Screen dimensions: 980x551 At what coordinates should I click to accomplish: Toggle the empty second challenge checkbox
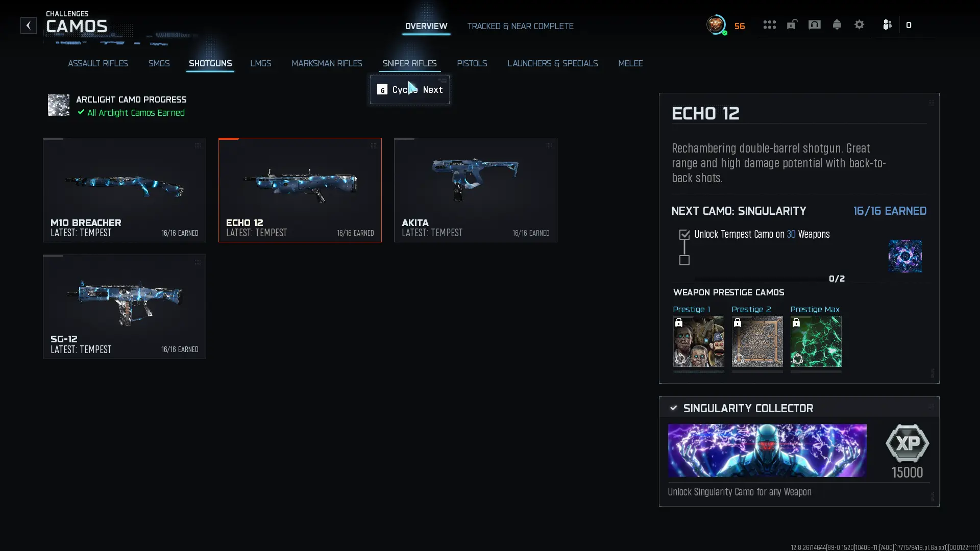[684, 260]
